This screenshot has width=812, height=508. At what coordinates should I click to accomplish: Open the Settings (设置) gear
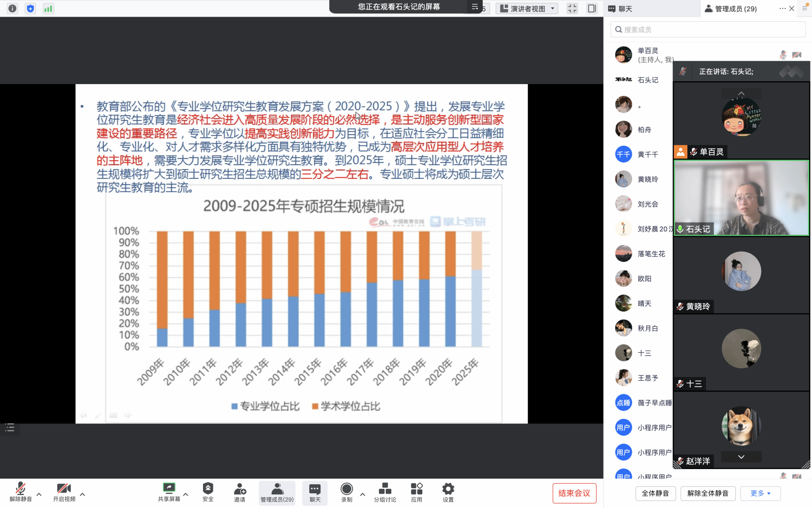pos(448,489)
